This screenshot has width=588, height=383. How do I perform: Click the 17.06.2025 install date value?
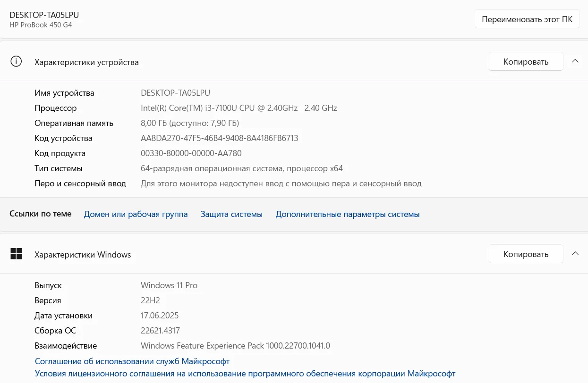point(160,316)
